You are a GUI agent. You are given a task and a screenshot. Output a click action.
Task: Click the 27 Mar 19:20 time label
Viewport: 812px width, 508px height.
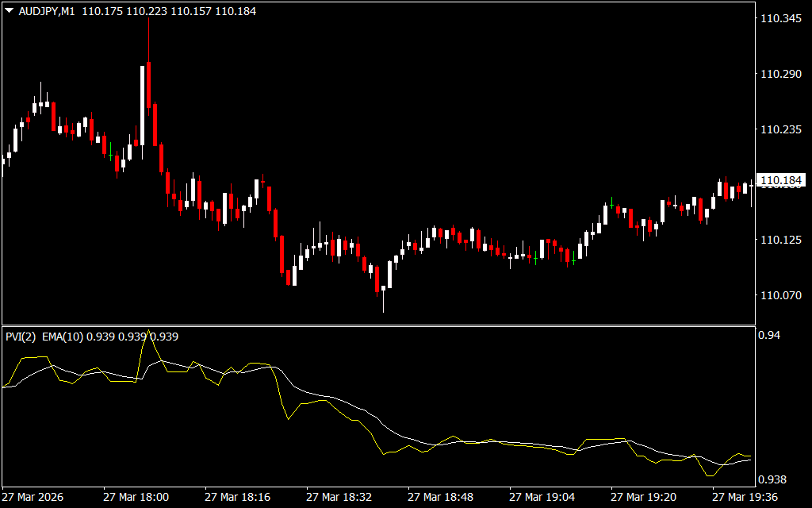coord(643,497)
